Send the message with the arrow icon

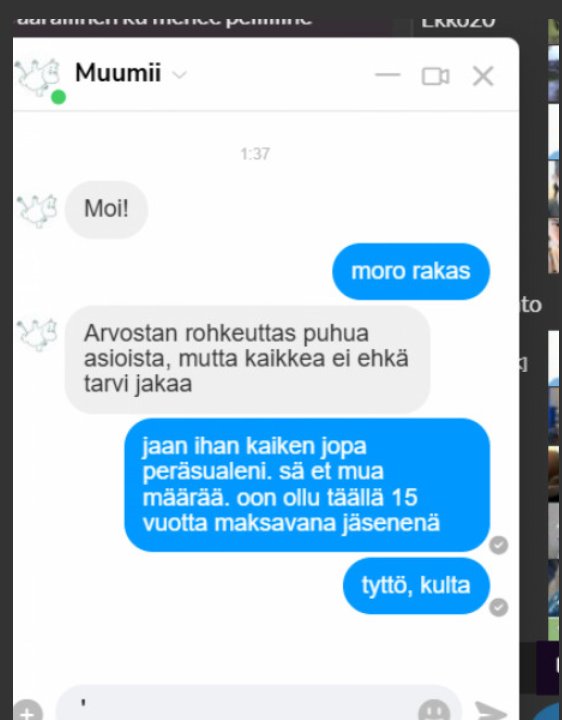click(x=490, y=711)
